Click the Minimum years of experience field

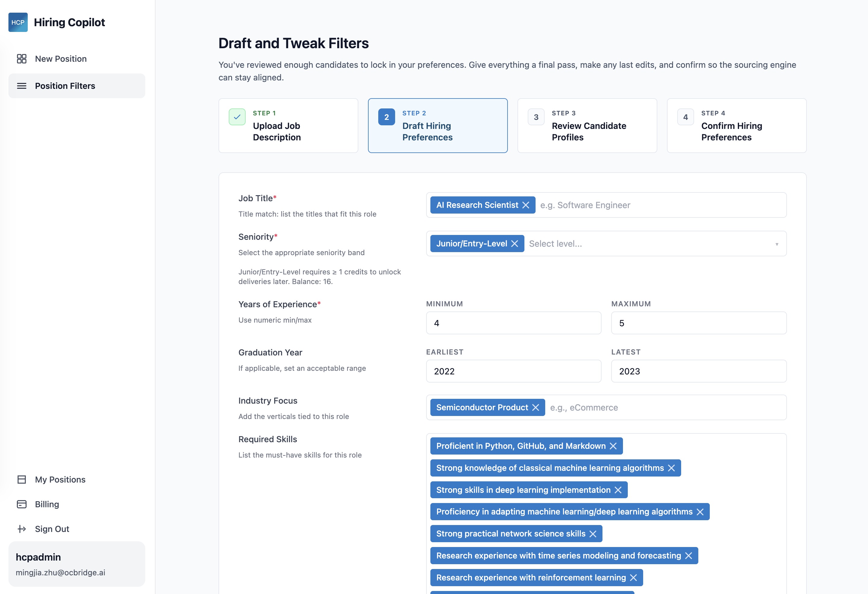(513, 323)
